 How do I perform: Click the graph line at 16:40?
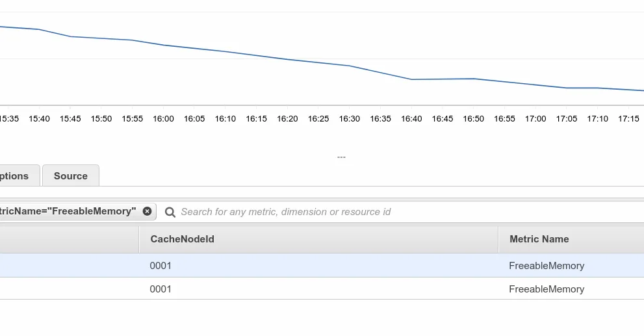[x=411, y=79]
